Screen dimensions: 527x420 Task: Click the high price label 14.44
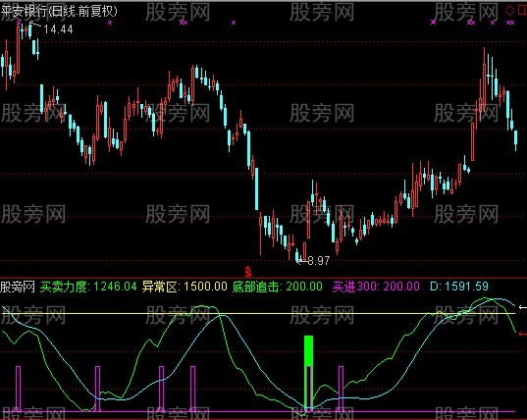(x=58, y=29)
